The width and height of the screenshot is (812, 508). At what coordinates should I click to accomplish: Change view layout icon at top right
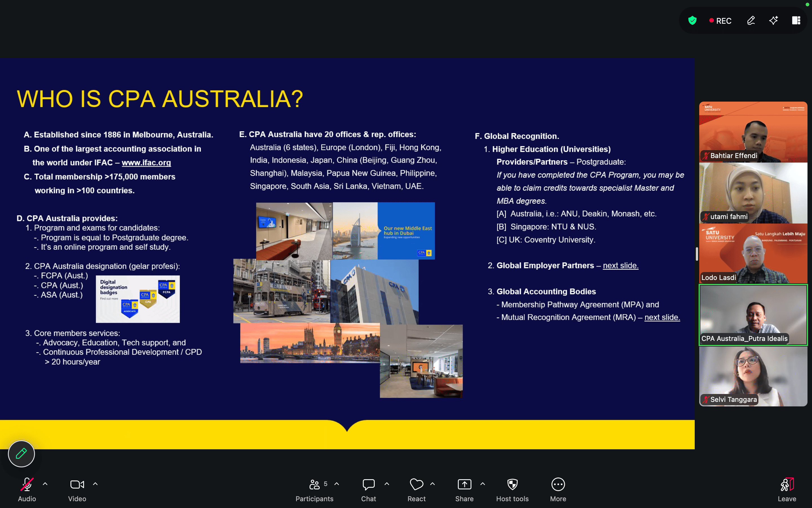(x=796, y=21)
